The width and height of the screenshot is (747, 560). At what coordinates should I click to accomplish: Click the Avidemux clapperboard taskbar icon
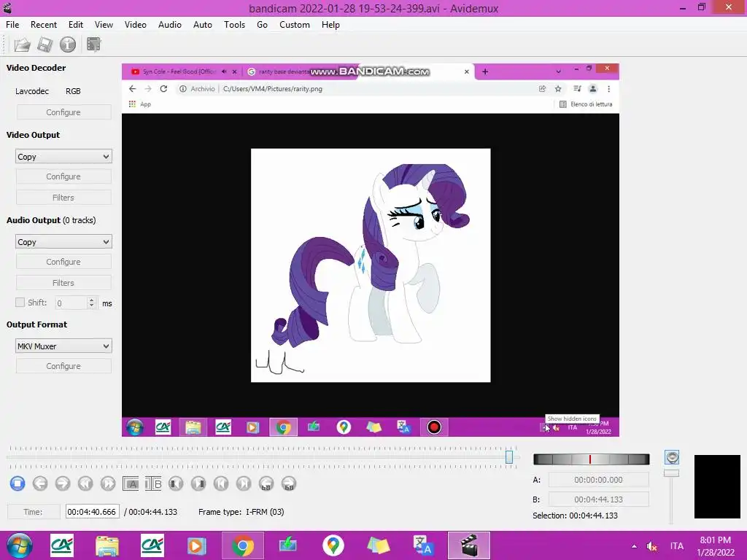(x=469, y=545)
